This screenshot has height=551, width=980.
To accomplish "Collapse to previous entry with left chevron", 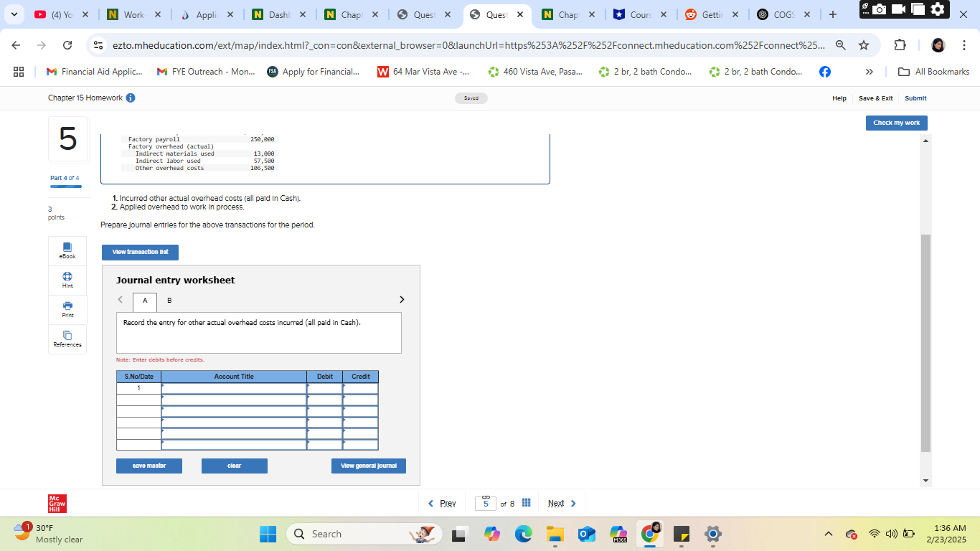I will pyautogui.click(x=120, y=299).
